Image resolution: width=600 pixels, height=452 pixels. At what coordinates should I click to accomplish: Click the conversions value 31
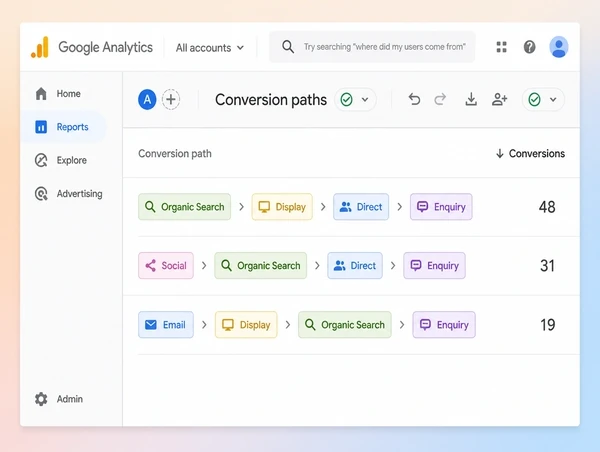pyautogui.click(x=547, y=266)
